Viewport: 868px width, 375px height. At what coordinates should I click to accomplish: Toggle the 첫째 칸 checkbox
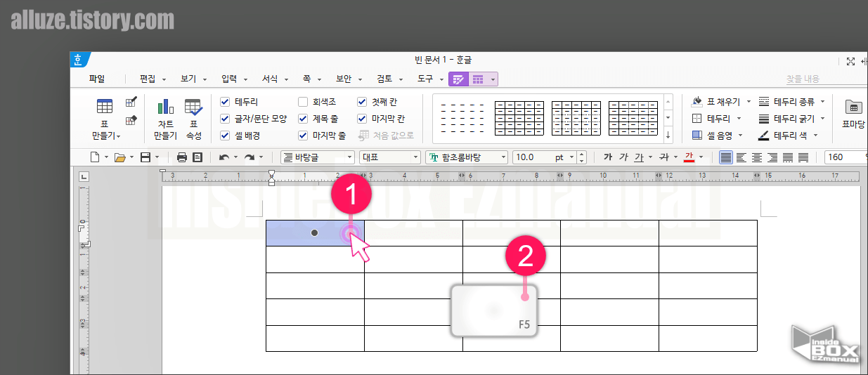coord(362,102)
